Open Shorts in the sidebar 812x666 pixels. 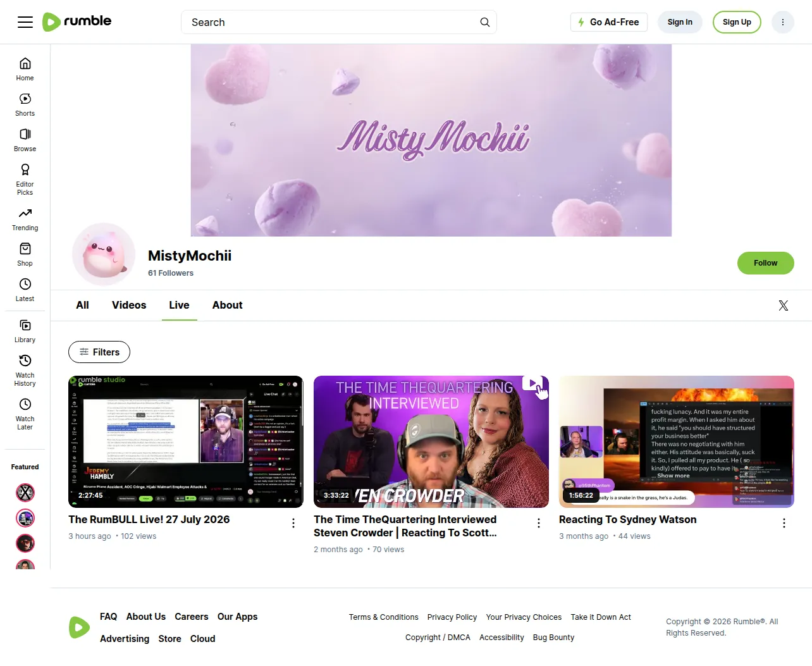[x=25, y=104]
